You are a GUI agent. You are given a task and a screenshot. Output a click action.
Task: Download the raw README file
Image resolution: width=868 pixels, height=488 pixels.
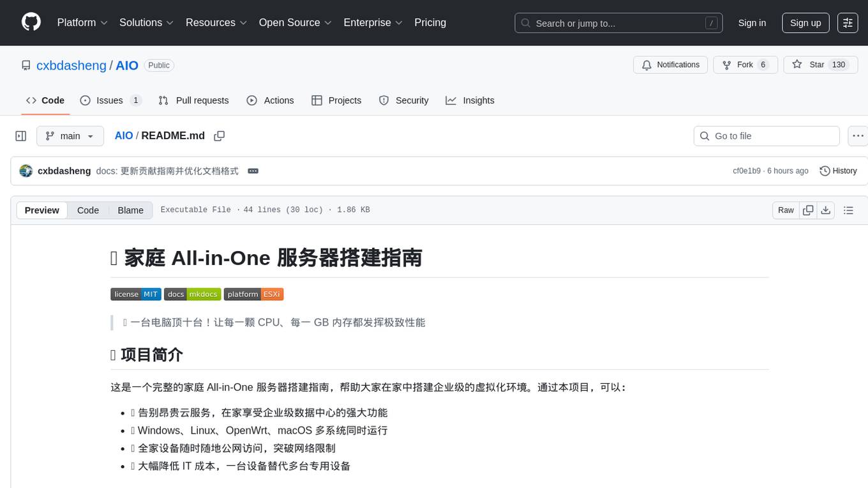(825, 210)
